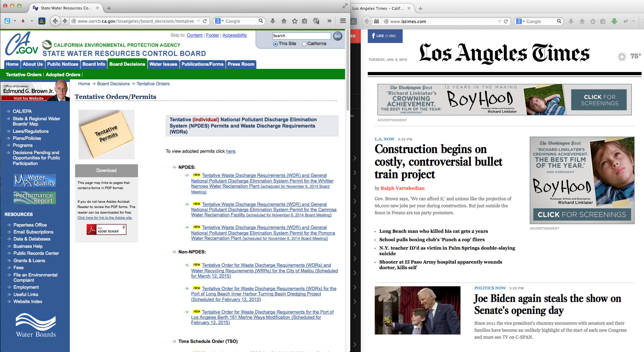Click the swrcb site Search input field
The width and height of the screenshot is (644, 352).
(x=301, y=36)
